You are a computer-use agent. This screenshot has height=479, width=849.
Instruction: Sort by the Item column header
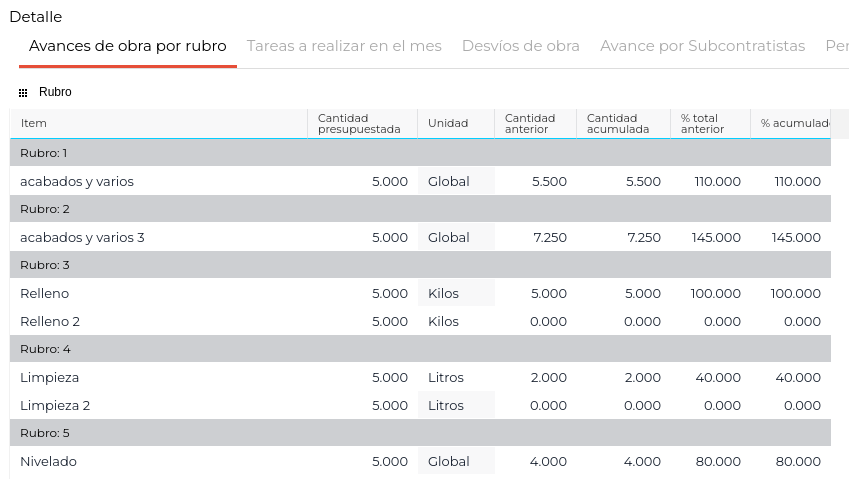[34, 123]
